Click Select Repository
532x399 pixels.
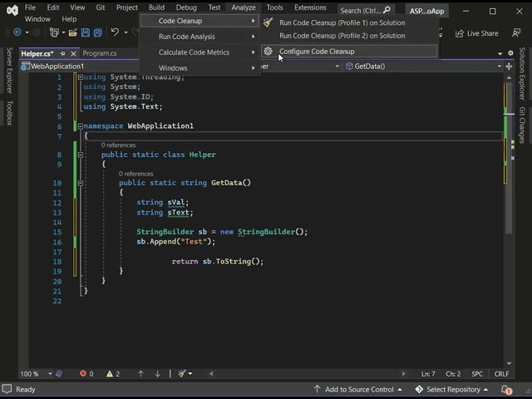click(452, 390)
